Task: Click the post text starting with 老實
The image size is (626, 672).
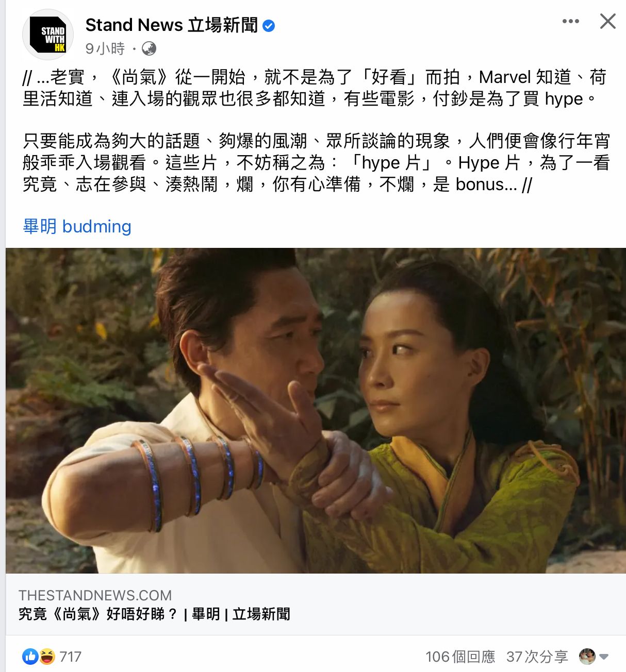Action: coord(316,88)
